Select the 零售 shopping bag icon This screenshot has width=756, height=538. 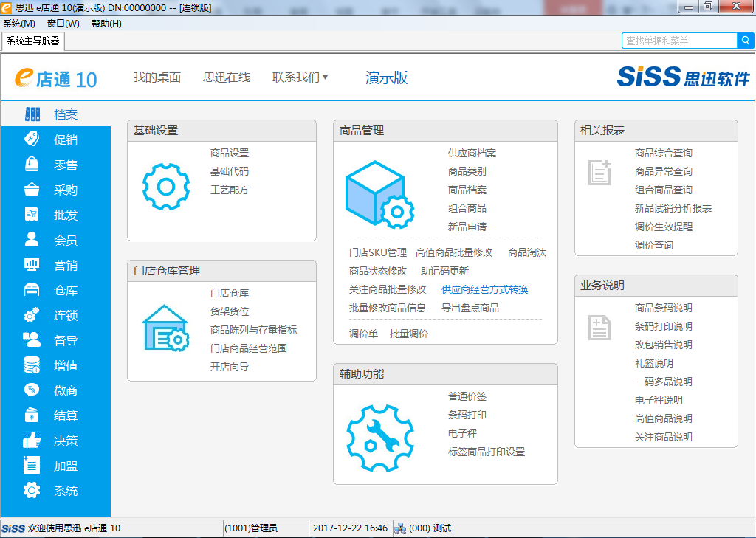coord(32,165)
